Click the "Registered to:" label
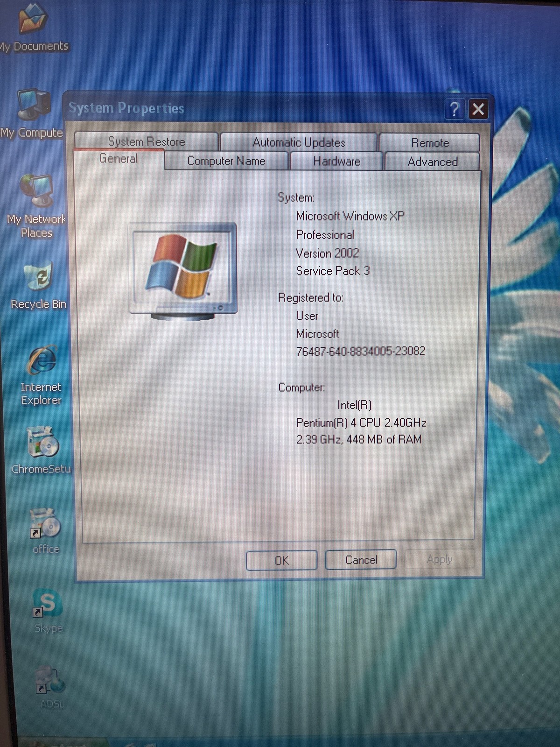 coord(311,298)
